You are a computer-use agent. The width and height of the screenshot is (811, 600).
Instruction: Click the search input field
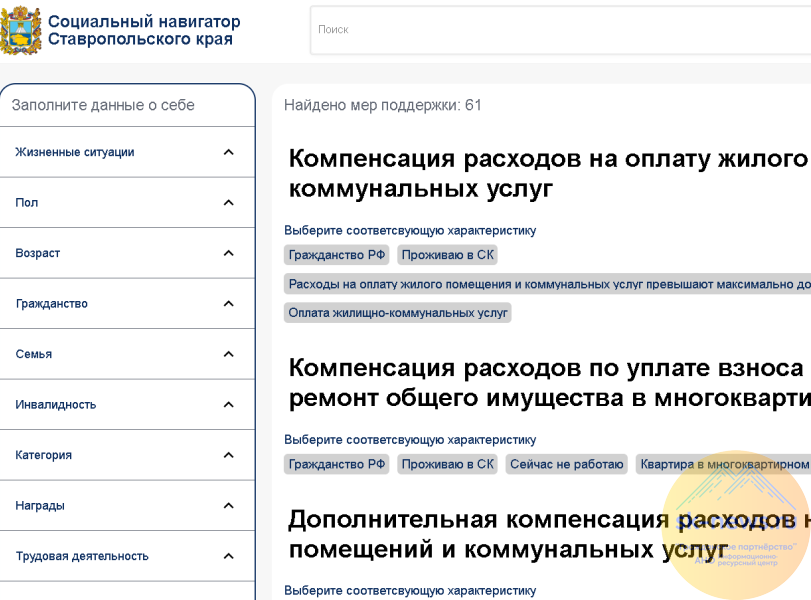point(560,30)
